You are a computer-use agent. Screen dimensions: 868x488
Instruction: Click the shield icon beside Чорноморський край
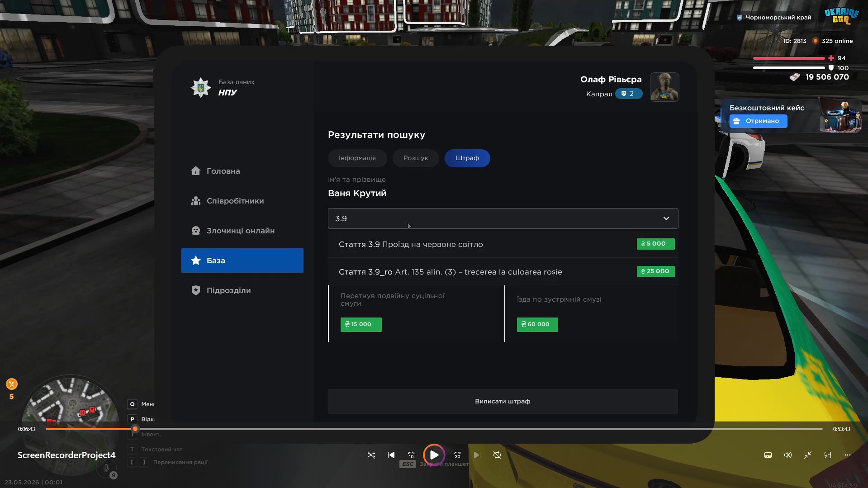pyautogui.click(x=740, y=18)
